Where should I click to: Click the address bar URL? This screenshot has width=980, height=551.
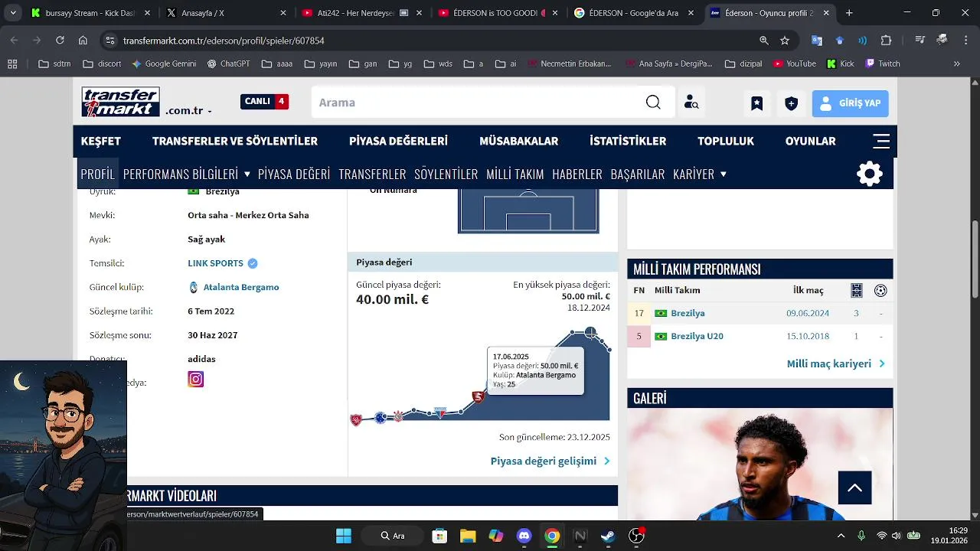(224, 41)
